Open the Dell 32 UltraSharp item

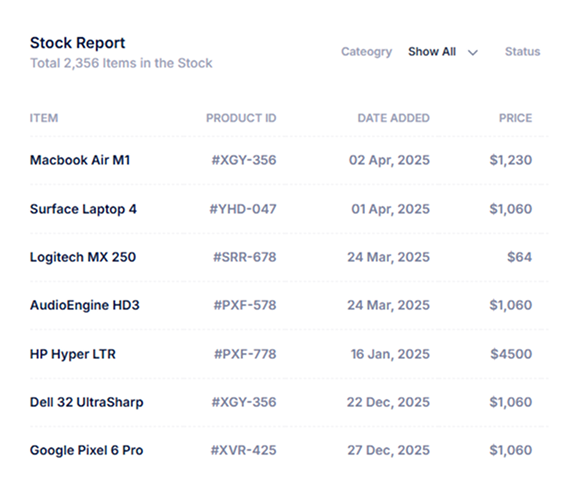[x=87, y=402]
